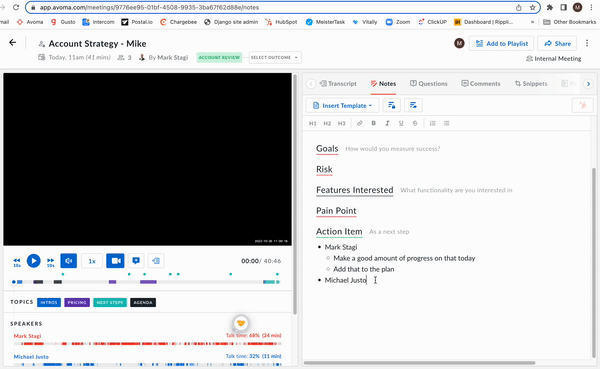Viewport: 600px width, 369px height.
Task: Insert a numbered list
Action: [x=432, y=123]
